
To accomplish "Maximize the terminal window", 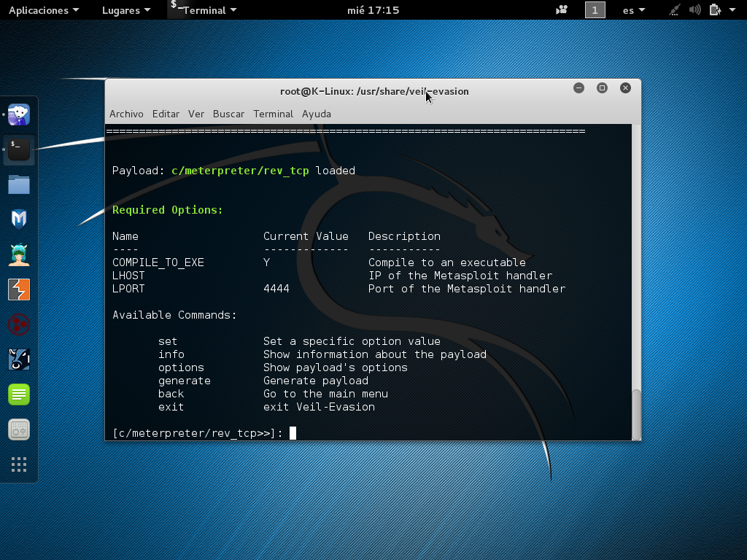I will pyautogui.click(x=602, y=88).
